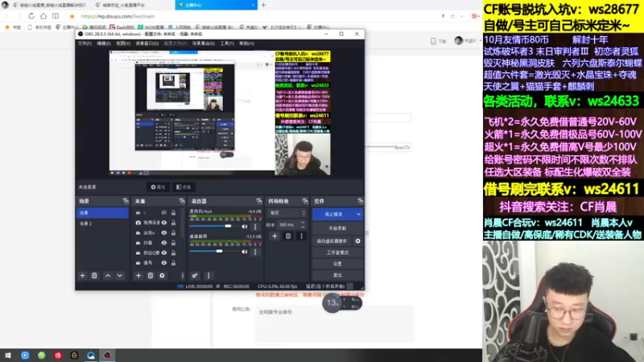Unlock the 合玩v source lock icon
Screen dimensions: 644x362
pos(173,232)
